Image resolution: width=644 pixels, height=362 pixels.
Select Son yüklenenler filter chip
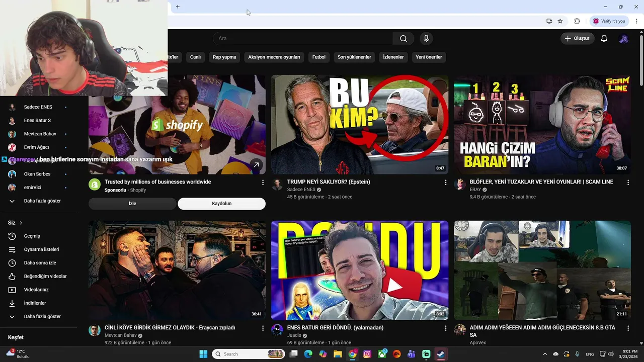click(354, 57)
